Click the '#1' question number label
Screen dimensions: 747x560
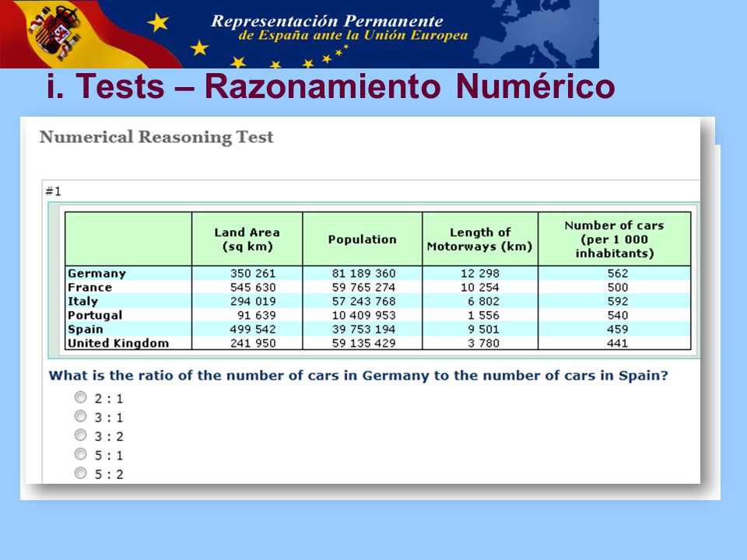click(x=54, y=191)
